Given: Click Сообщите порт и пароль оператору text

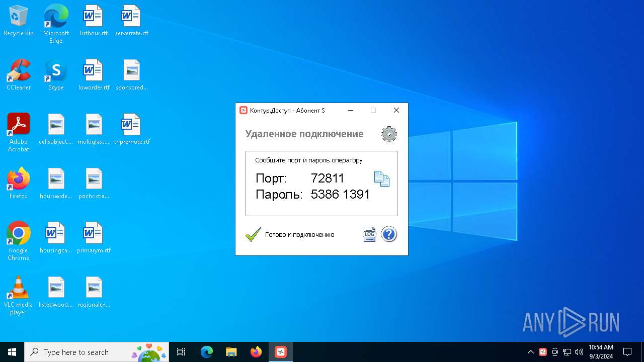Looking at the screenshot, I should click(x=308, y=160).
